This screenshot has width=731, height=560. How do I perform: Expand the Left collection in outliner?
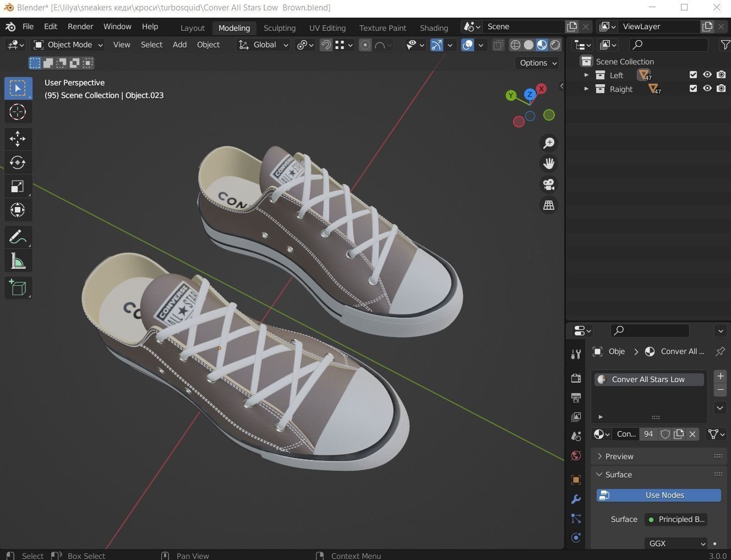click(586, 75)
